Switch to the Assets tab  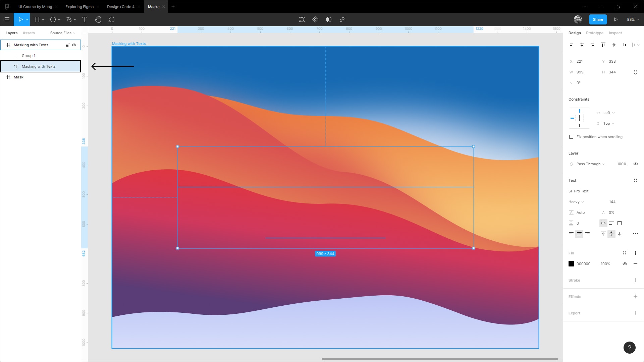coord(29,33)
